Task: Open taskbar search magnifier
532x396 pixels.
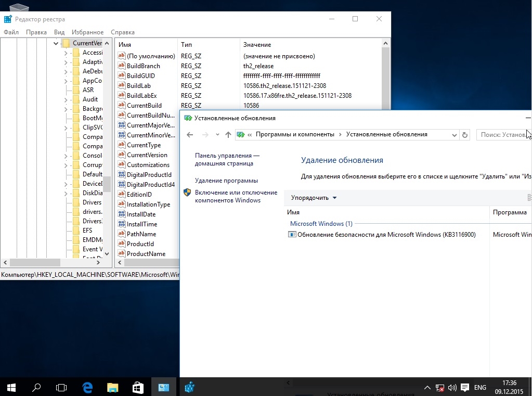Action: (36, 387)
